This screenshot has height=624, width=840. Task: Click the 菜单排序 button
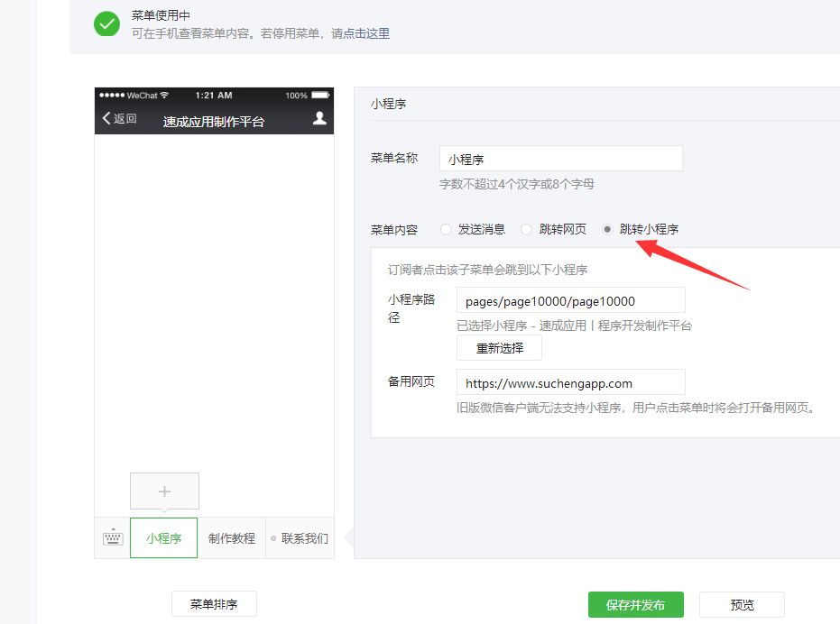(x=214, y=603)
